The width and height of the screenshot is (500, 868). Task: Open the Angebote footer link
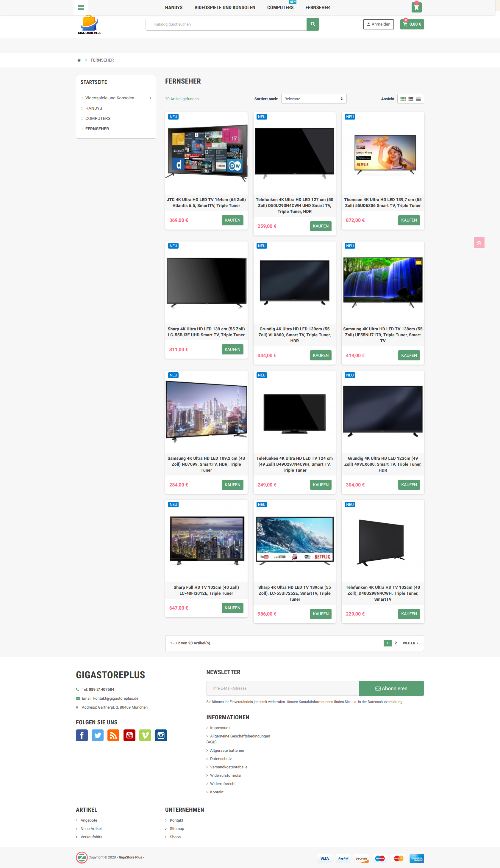(89, 820)
